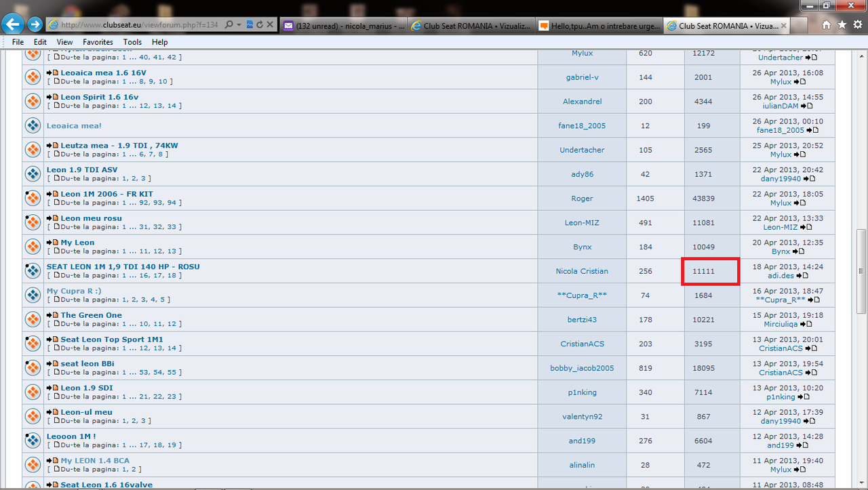Click the address bar search magnifier
The height and width of the screenshot is (490, 868).
point(229,24)
